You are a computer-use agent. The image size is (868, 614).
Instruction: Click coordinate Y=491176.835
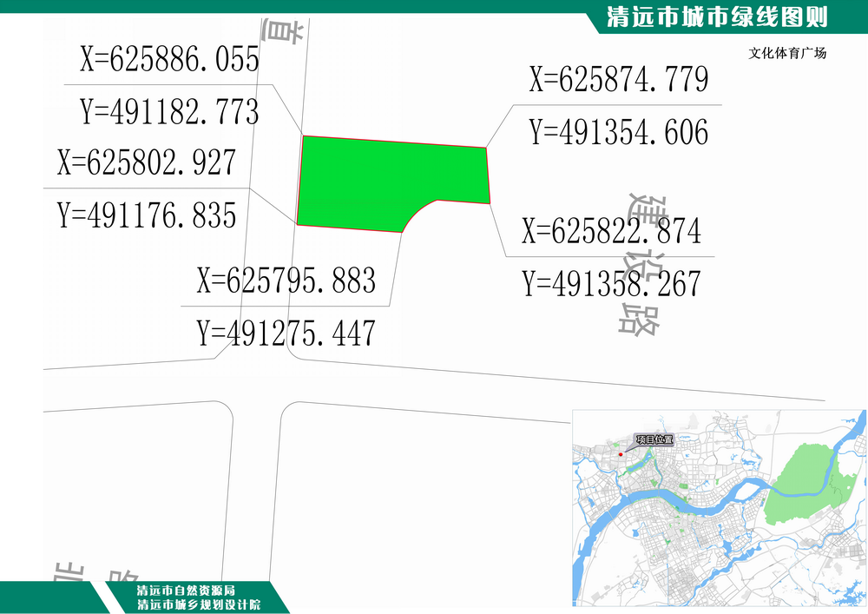[147, 215]
